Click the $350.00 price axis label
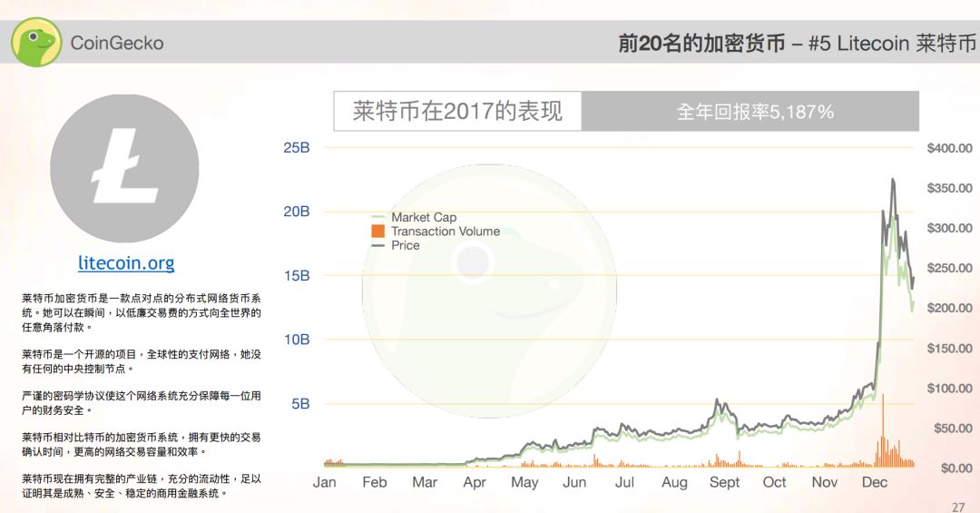This screenshot has width=980, height=513. (x=949, y=188)
